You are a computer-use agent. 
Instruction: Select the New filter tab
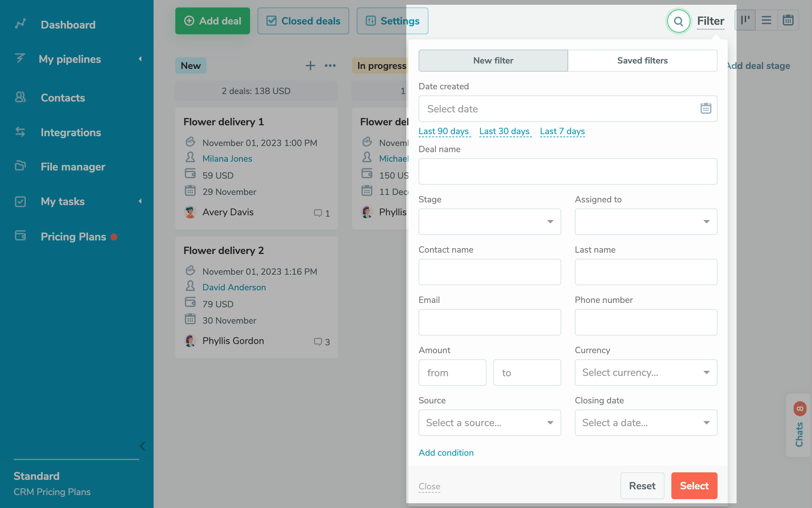(493, 60)
